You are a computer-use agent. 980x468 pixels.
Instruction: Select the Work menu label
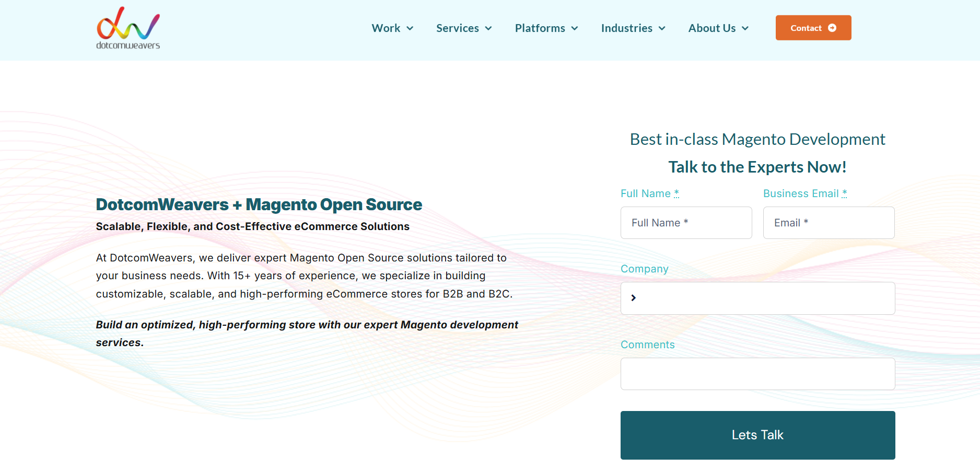[x=386, y=28]
